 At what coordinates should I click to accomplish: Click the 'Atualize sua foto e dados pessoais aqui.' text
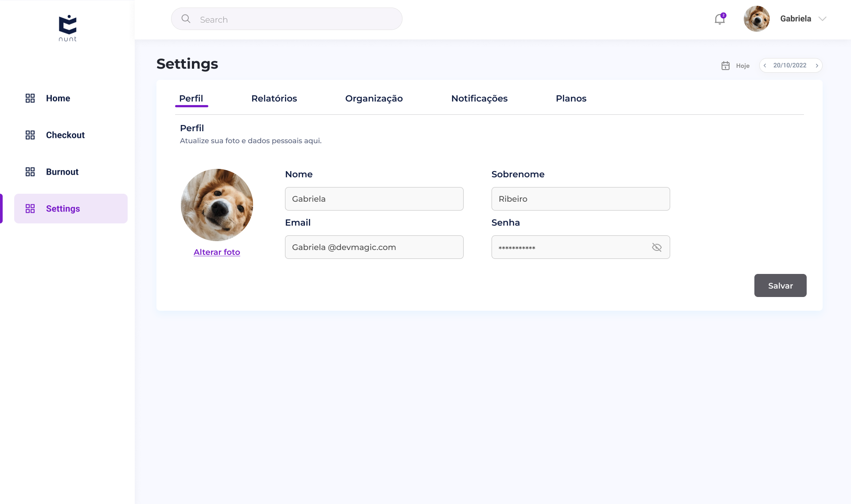251,141
